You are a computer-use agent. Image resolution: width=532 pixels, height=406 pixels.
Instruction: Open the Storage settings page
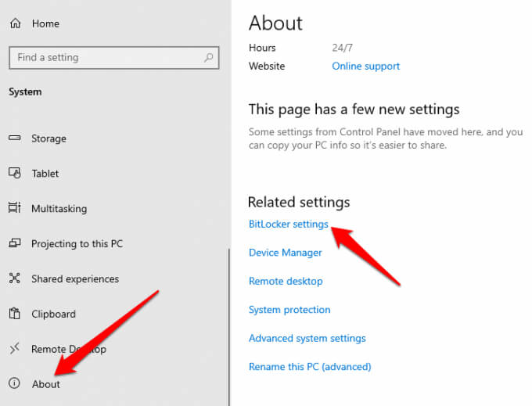click(x=49, y=138)
